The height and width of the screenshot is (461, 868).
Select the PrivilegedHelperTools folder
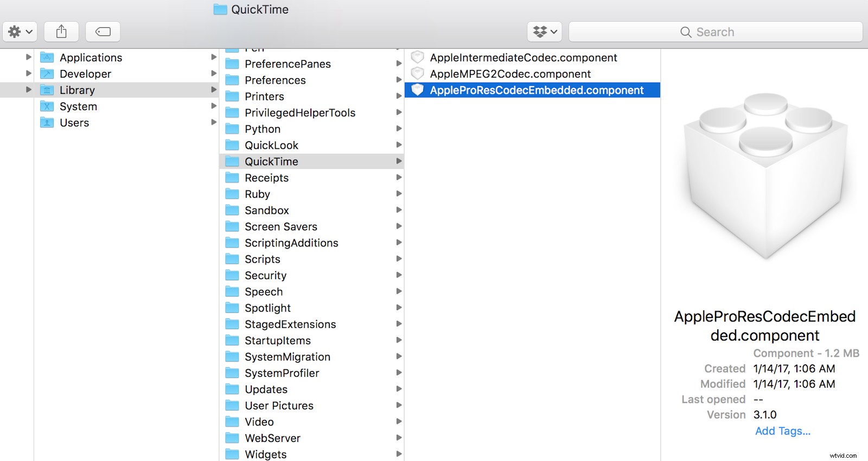[x=312, y=113]
